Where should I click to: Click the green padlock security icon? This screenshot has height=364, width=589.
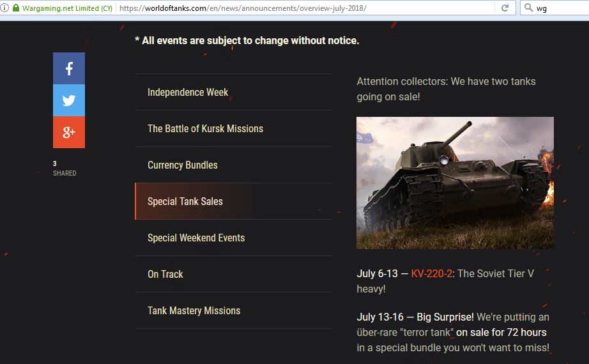click(x=16, y=8)
